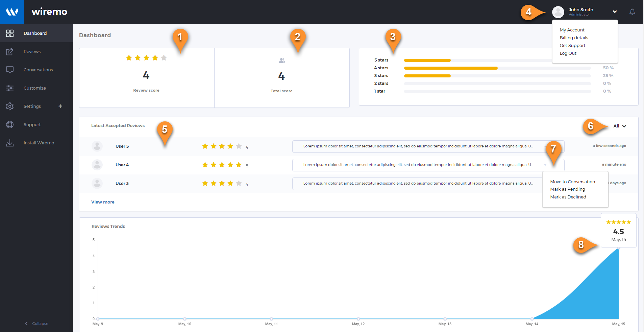The width and height of the screenshot is (644, 332).
Task: Toggle the John Smith account dropdown arrow
Action: click(615, 12)
